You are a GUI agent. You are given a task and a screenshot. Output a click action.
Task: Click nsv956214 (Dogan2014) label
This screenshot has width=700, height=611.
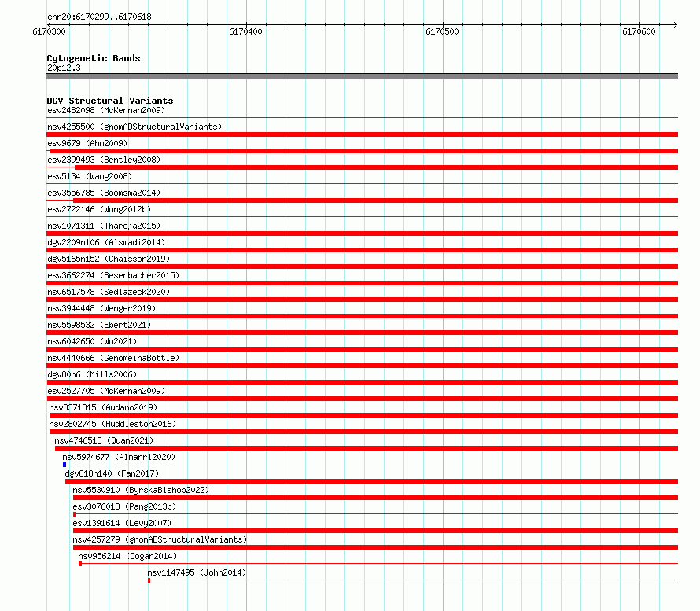pos(127,556)
